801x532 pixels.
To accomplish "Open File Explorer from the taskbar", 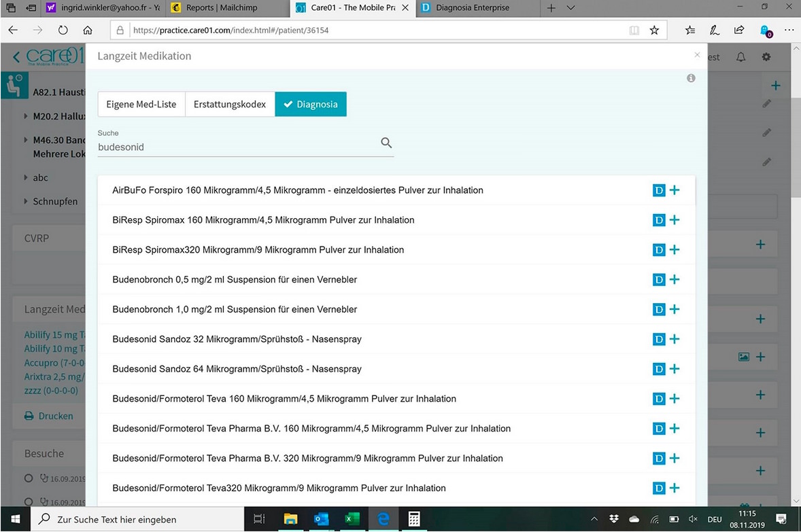I will pos(290,519).
